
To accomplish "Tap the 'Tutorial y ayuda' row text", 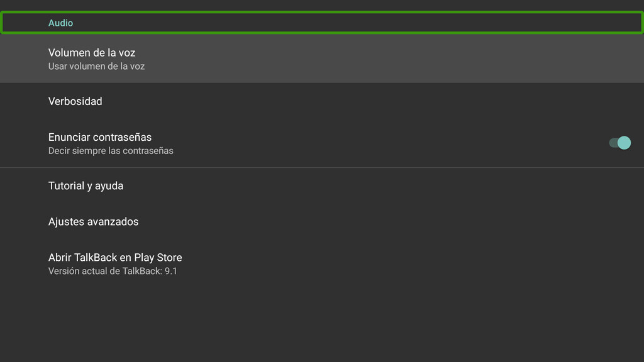I will 86,186.
